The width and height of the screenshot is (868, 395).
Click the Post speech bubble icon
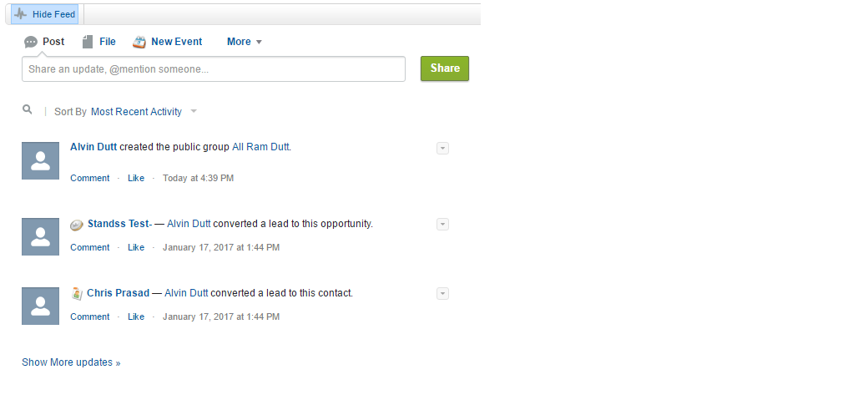click(31, 42)
